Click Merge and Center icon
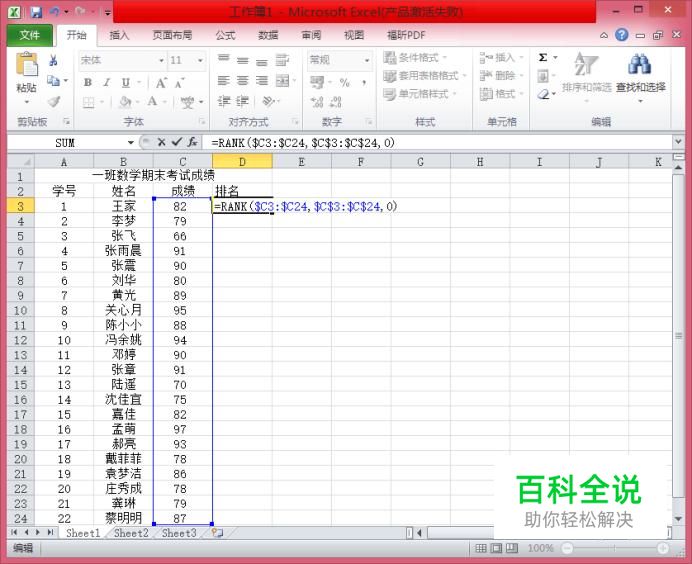 282,81
